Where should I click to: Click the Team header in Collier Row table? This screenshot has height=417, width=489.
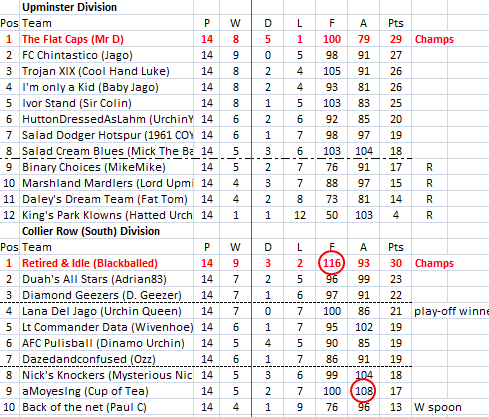(37, 247)
